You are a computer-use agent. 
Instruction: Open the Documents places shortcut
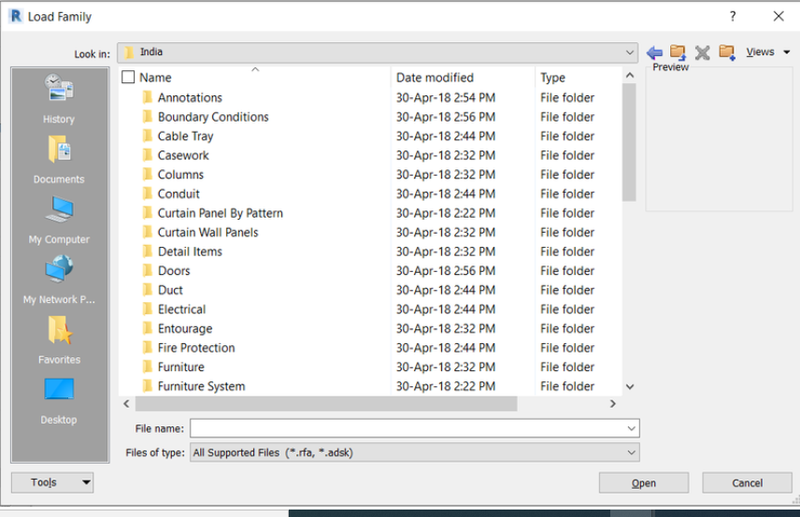(59, 159)
